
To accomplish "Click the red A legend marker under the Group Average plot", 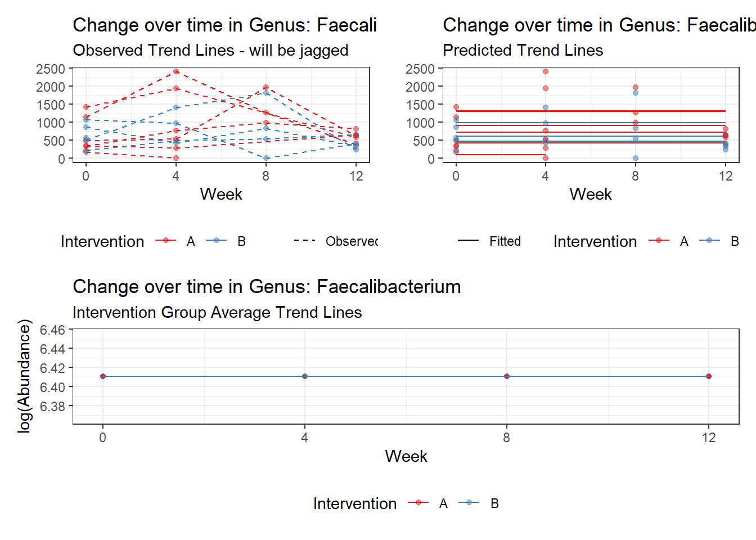I will click(418, 503).
